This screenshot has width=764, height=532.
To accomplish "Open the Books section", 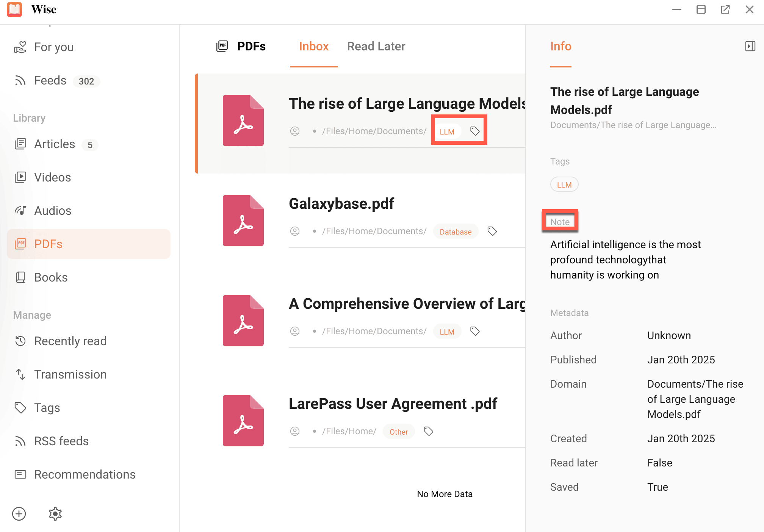I will click(x=50, y=277).
